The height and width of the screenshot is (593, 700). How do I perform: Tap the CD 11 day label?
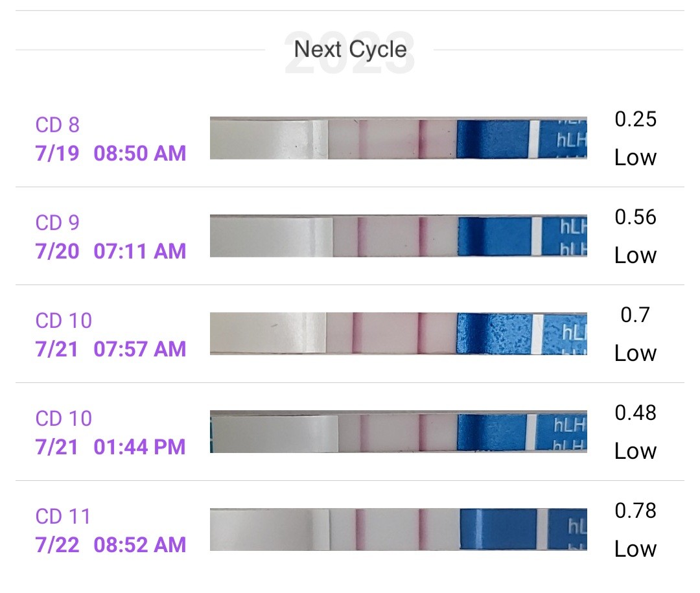(x=63, y=517)
